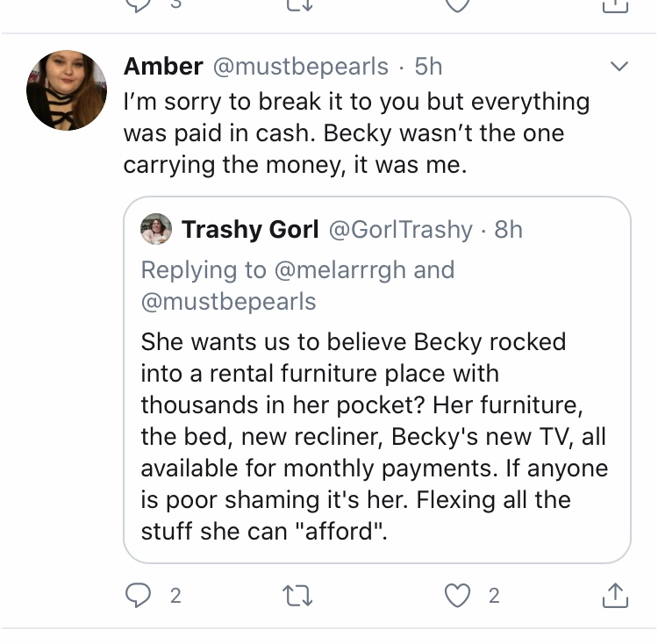Like Amber's tweet with the heart icon
Image resolution: width=658 pixels, height=644 pixels.
pos(457,596)
